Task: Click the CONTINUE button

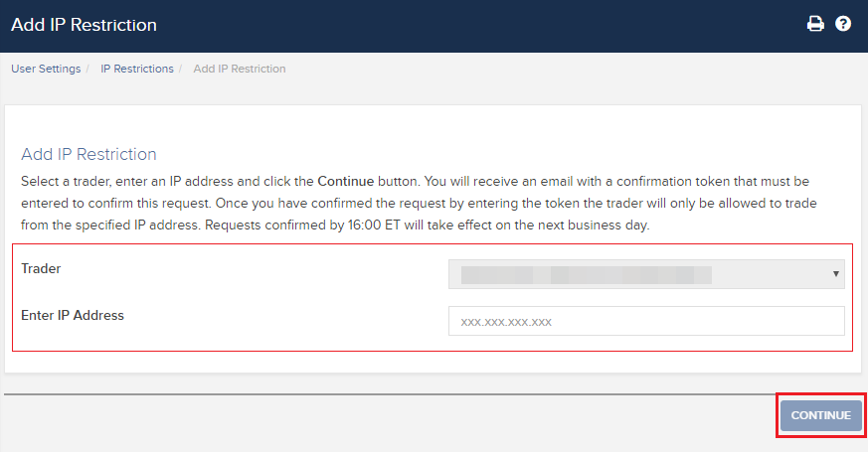Action: (x=821, y=415)
